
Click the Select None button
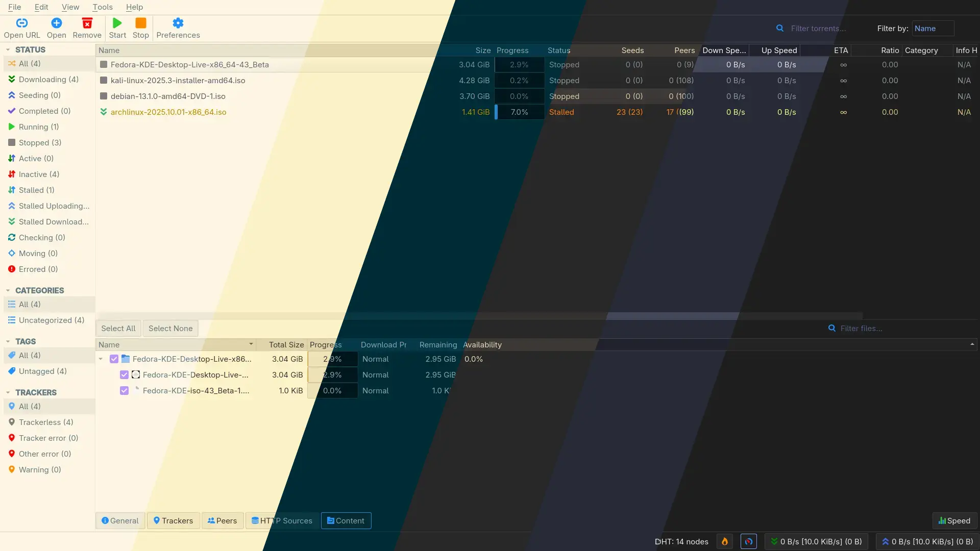[x=170, y=328]
